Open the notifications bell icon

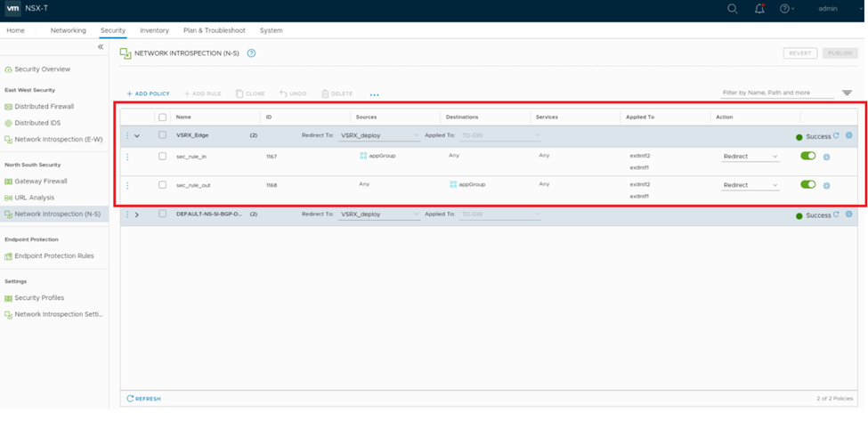pos(759,9)
